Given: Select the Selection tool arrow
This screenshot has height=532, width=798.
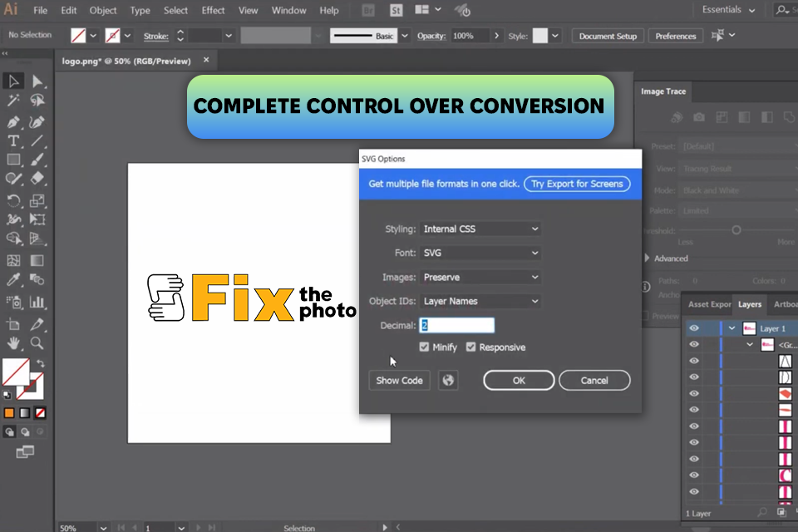Looking at the screenshot, I should (x=14, y=81).
